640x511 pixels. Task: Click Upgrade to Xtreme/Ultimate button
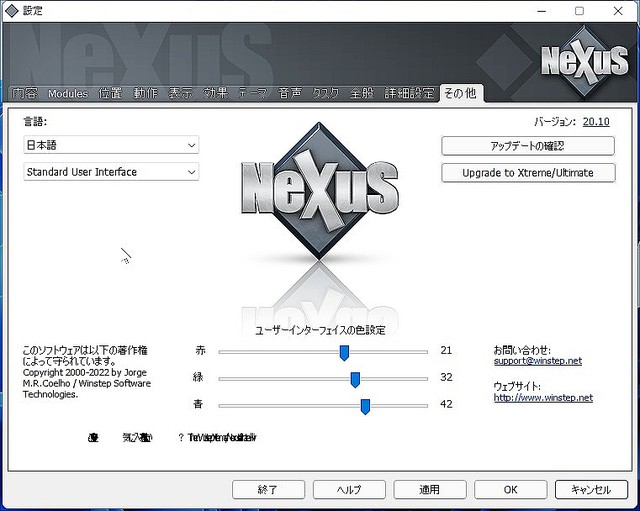point(527,172)
